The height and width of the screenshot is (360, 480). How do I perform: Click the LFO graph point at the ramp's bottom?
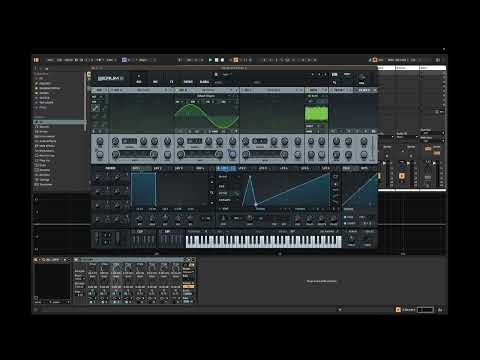tap(256, 204)
